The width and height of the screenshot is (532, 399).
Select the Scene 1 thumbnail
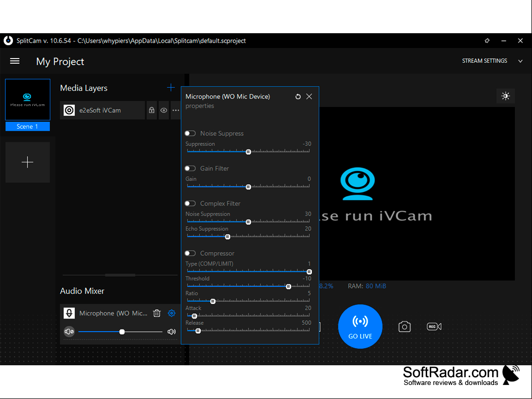pyautogui.click(x=28, y=100)
